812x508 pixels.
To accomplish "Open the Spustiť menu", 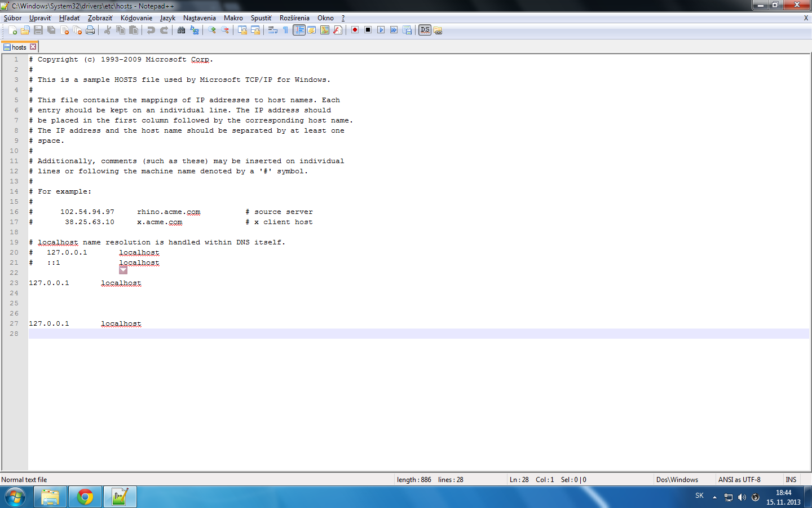I will tap(261, 18).
